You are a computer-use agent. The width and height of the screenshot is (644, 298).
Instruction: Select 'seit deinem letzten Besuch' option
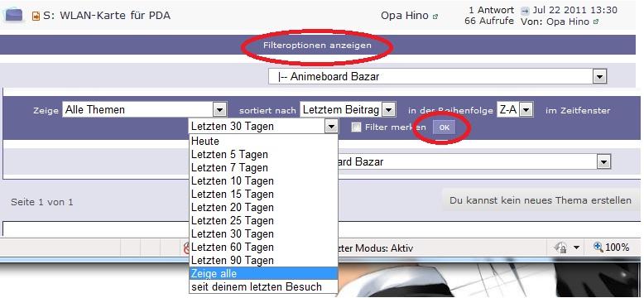click(x=263, y=286)
